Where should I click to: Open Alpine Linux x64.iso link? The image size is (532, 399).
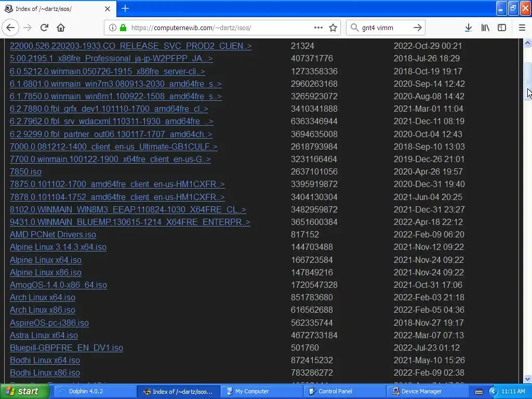46,260
